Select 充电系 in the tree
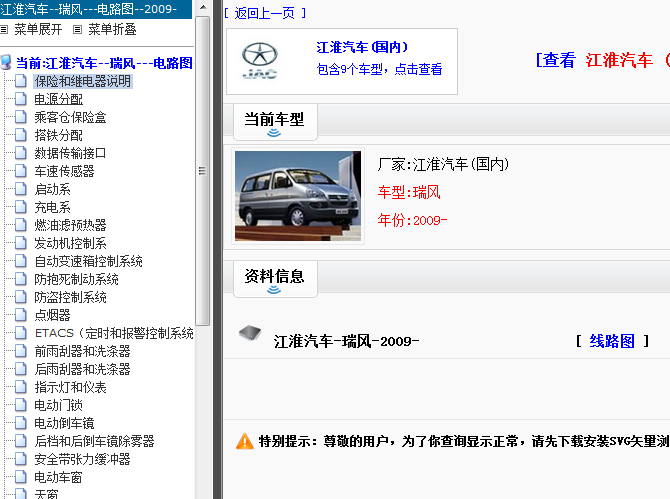670x499 pixels. (53, 207)
